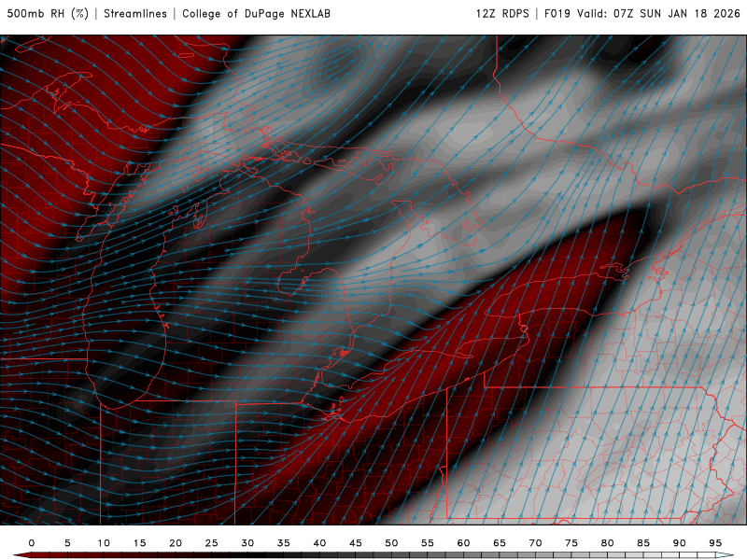This screenshot has height=560, width=747.
Task: Click the "60" legend number
Action: click(x=463, y=543)
